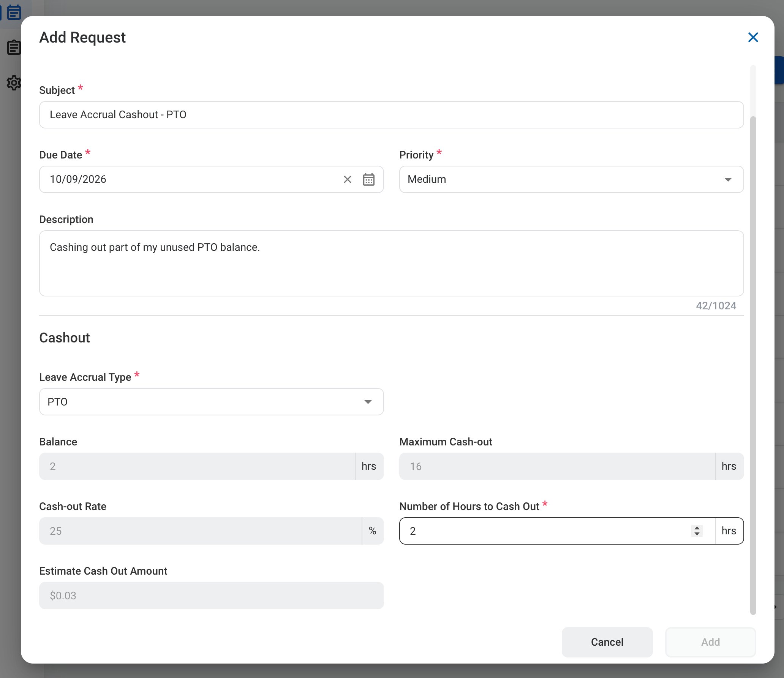Click the calendar icon in the sidebar
The width and height of the screenshot is (784, 678).
point(14,12)
